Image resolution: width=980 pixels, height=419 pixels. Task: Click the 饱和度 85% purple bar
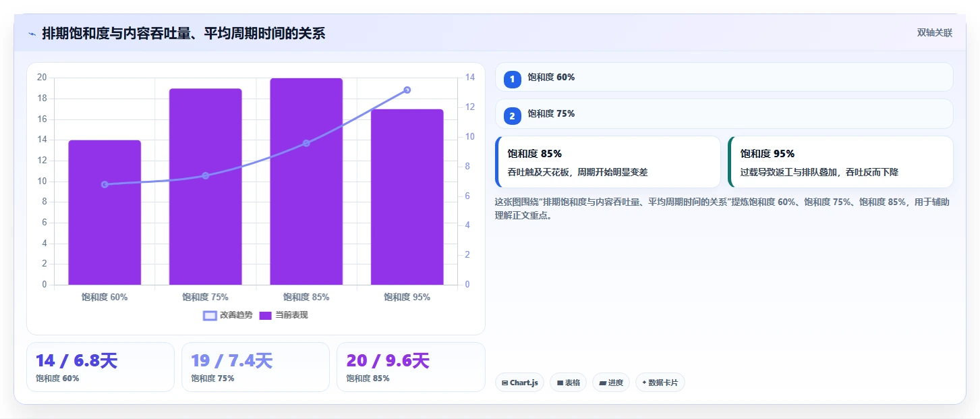pos(306,181)
